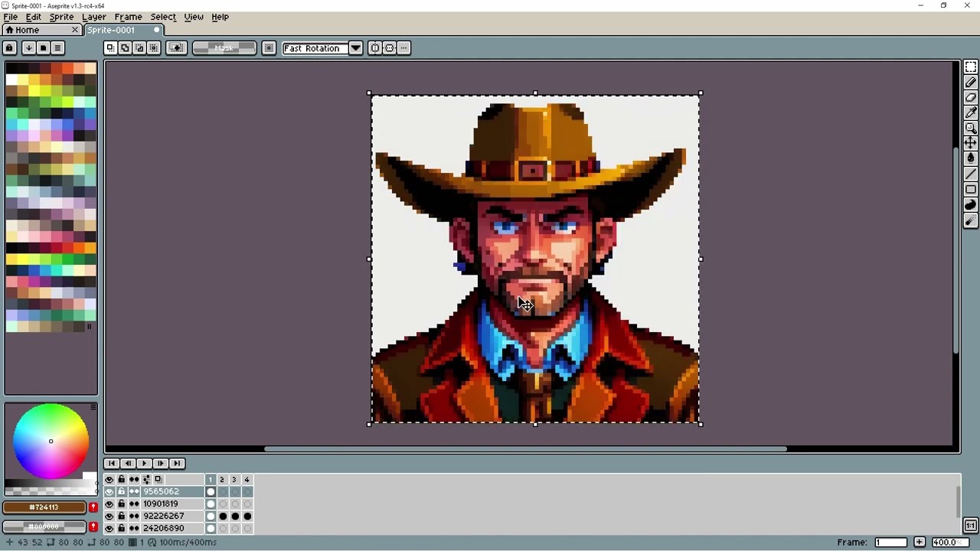
Task: Select the Eyedropper tool
Action: pyautogui.click(x=971, y=113)
